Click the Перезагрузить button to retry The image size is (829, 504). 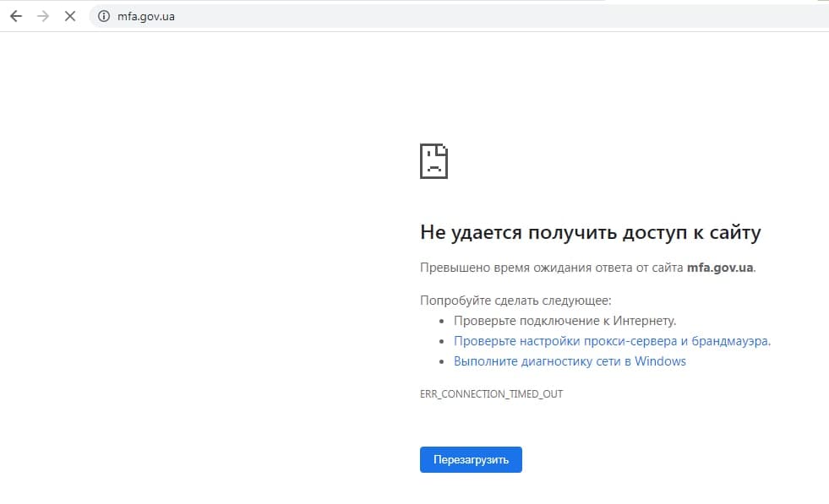tap(470, 459)
